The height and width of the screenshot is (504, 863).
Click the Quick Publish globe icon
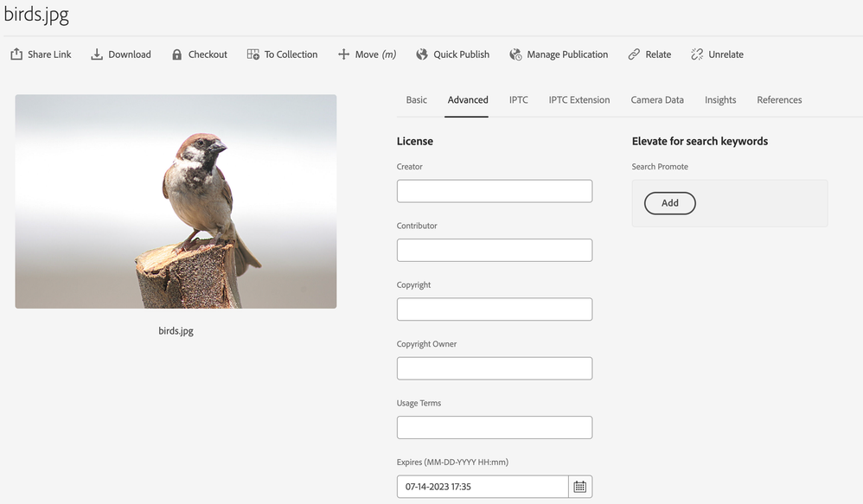coord(422,54)
